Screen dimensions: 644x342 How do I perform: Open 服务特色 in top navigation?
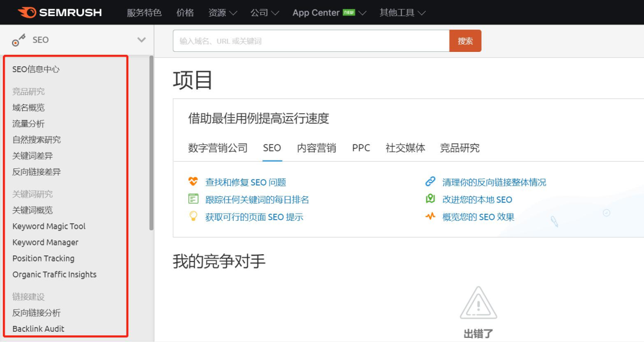144,13
